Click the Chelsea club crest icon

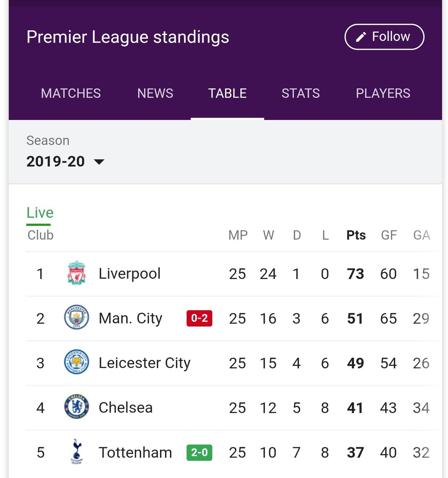tap(77, 407)
